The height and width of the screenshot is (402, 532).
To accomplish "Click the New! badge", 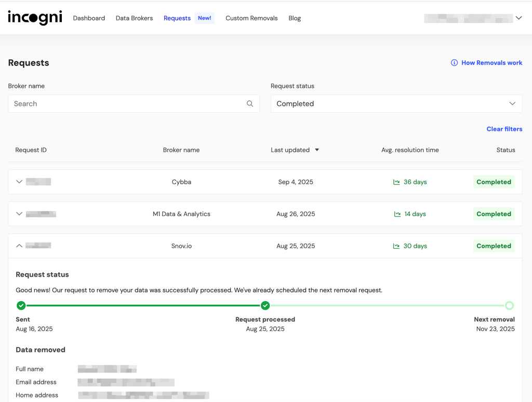I will [x=205, y=18].
